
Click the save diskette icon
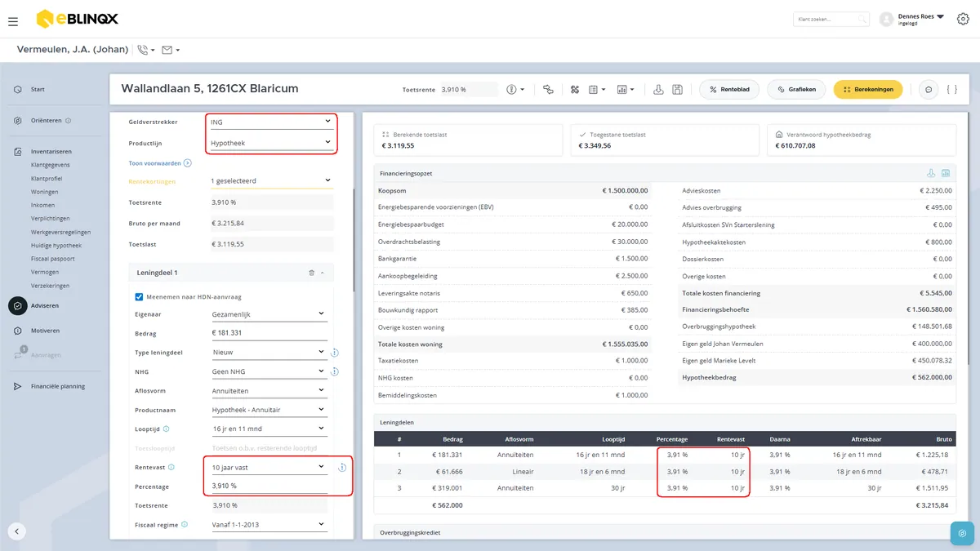click(x=677, y=89)
